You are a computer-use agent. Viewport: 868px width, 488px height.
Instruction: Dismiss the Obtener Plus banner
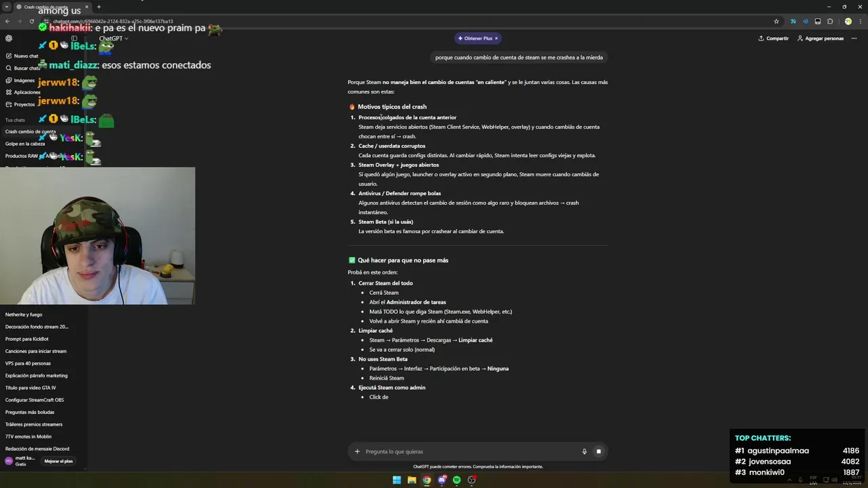coord(496,39)
